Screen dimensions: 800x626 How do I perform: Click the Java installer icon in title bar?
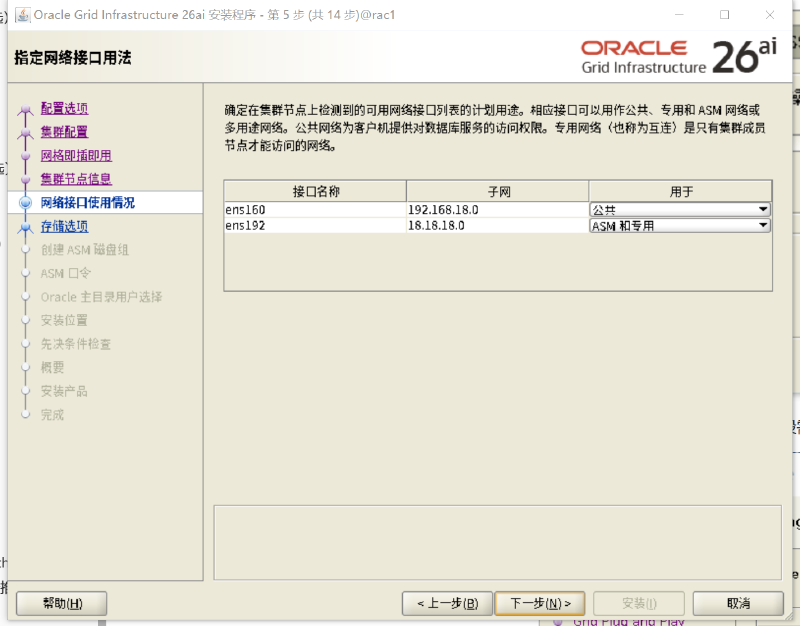[x=22, y=15]
